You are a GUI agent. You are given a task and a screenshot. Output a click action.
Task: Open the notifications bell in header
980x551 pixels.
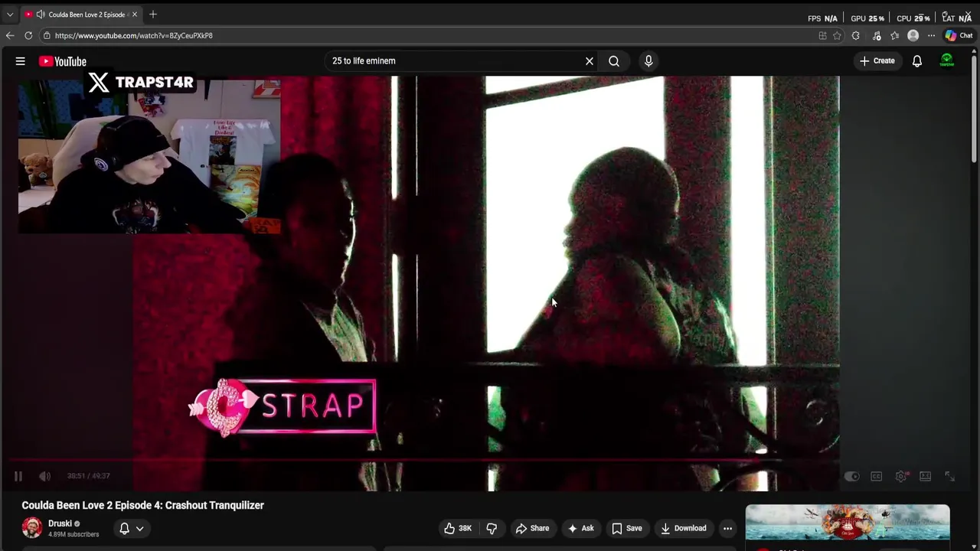[917, 61]
